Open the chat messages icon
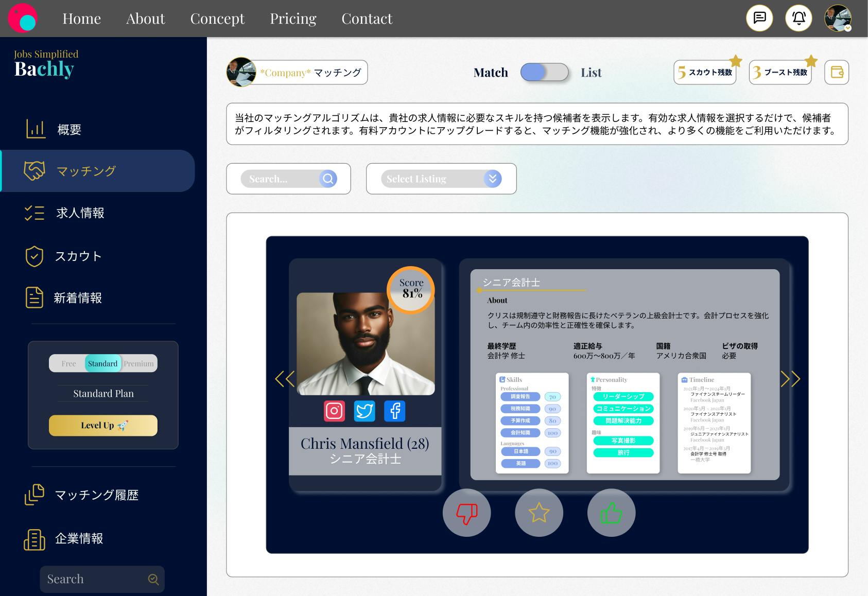The height and width of the screenshot is (596, 868). pos(759,19)
